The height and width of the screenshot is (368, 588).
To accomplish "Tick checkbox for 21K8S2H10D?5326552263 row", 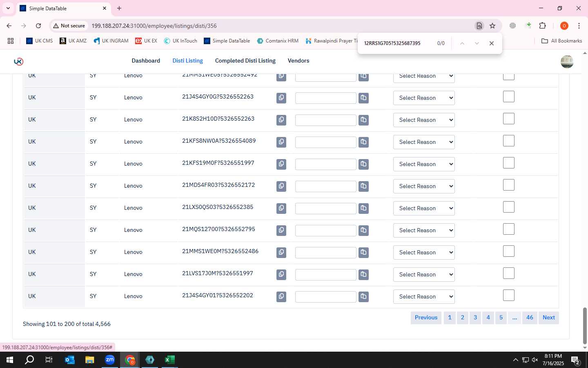I will pos(509,119).
